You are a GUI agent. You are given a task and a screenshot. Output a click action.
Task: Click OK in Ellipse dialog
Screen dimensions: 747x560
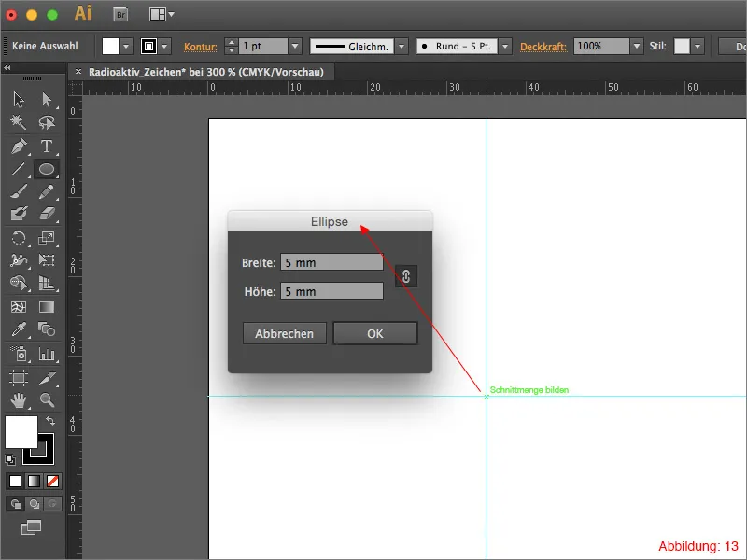[x=375, y=334]
